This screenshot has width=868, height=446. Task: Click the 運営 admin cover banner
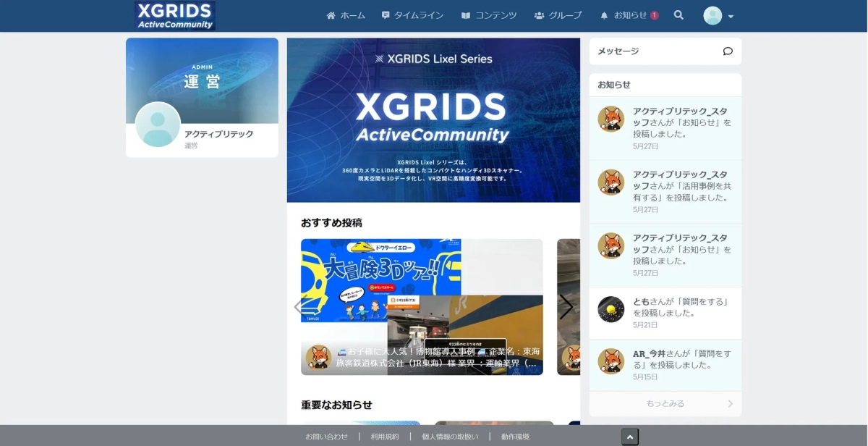point(202,80)
